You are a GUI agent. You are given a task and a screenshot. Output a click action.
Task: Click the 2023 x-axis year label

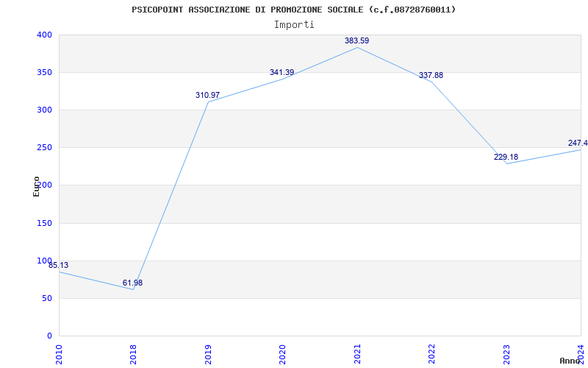point(506,354)
